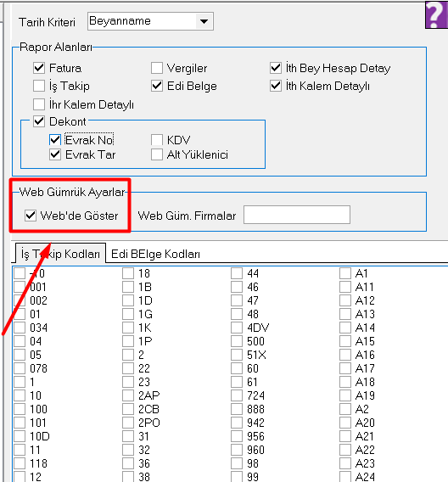The width and height of the screenshot is (448, 482).
Task: Disable the Edi Belge checkbox
Action: tap(157, 86)
